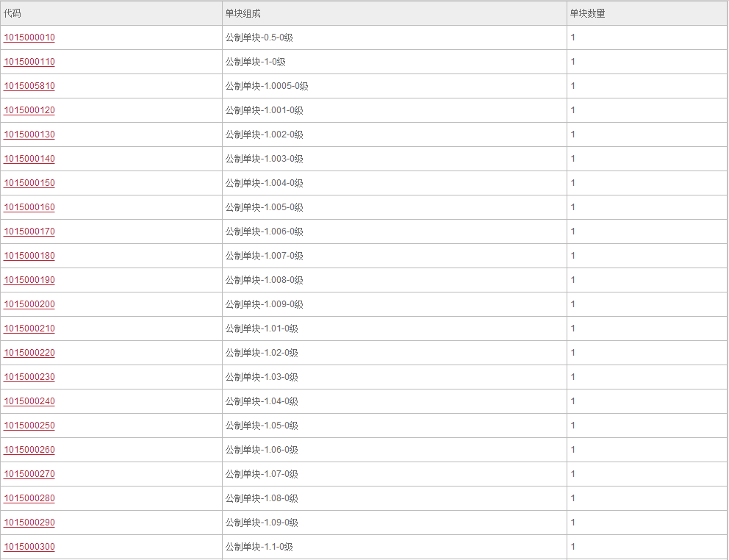Select cell 公制单块-1.05-0级
This screenshot has height=560, width=729.
coord(394,425)
